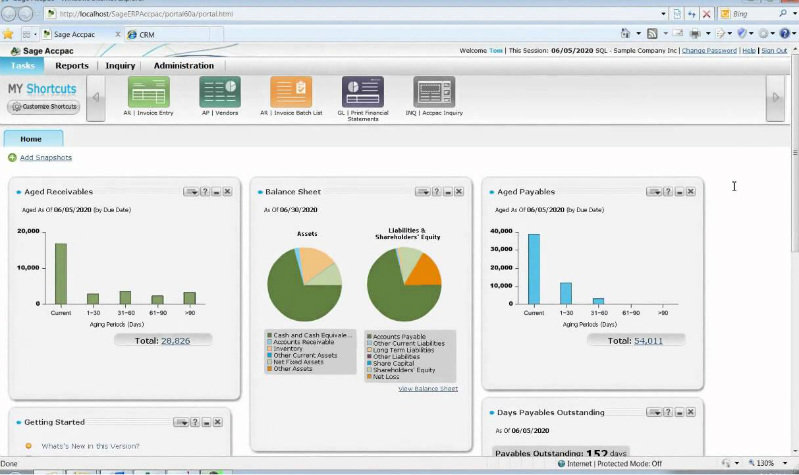This screenshot has height=475, width=799.
Task: Open Getting Started options dropdown
Action: click(x=181, y=422)
